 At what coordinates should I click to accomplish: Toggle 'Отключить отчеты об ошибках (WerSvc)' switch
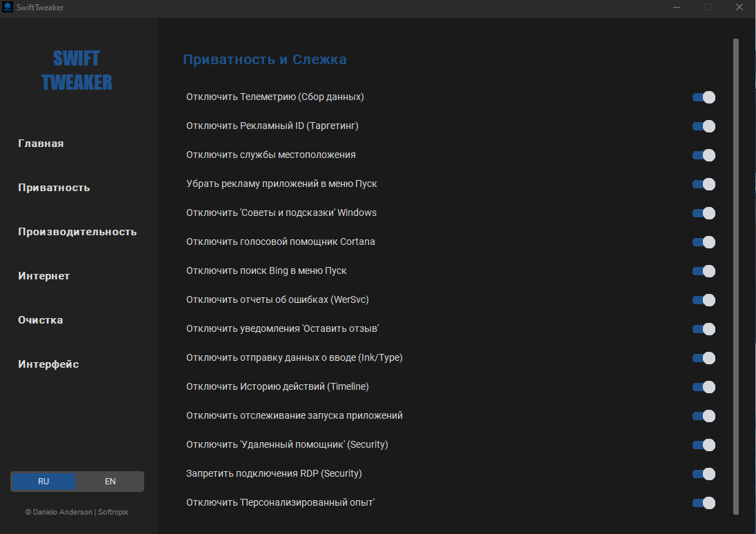tap(704, 300)
